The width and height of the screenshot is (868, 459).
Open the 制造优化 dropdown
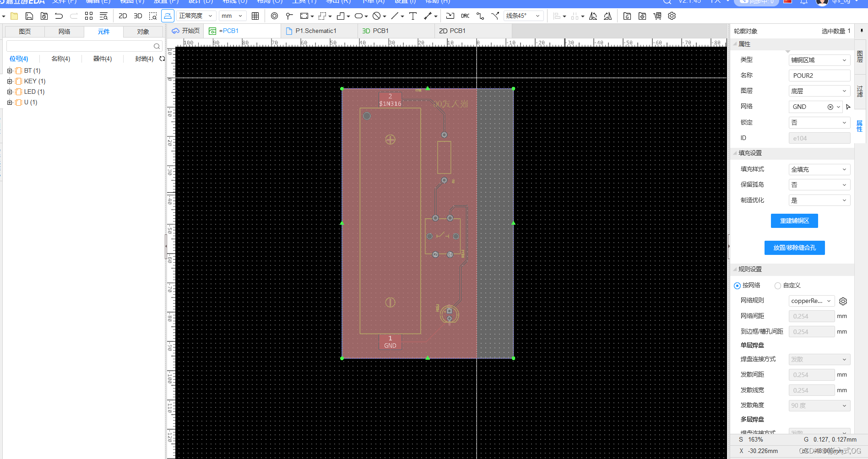[819, 200]
